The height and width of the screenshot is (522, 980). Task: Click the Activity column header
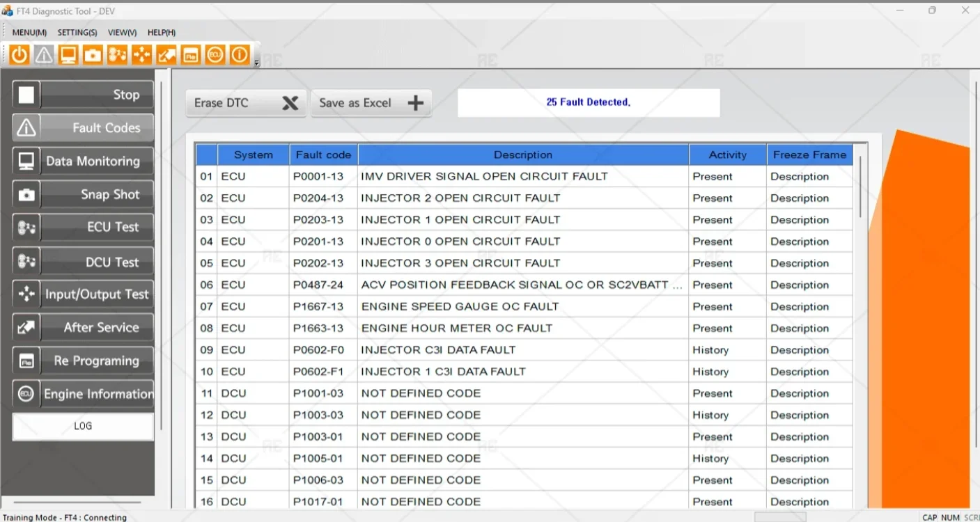coord(728,155)
